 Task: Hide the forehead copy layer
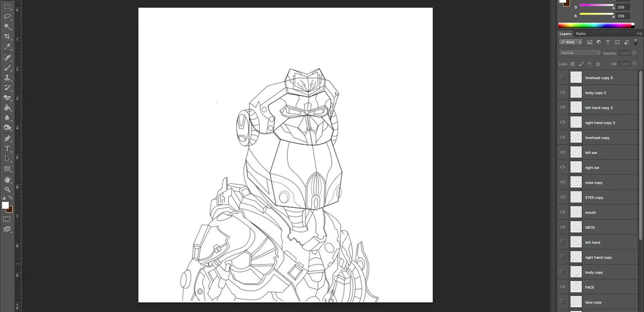click(x=562, y=138)
